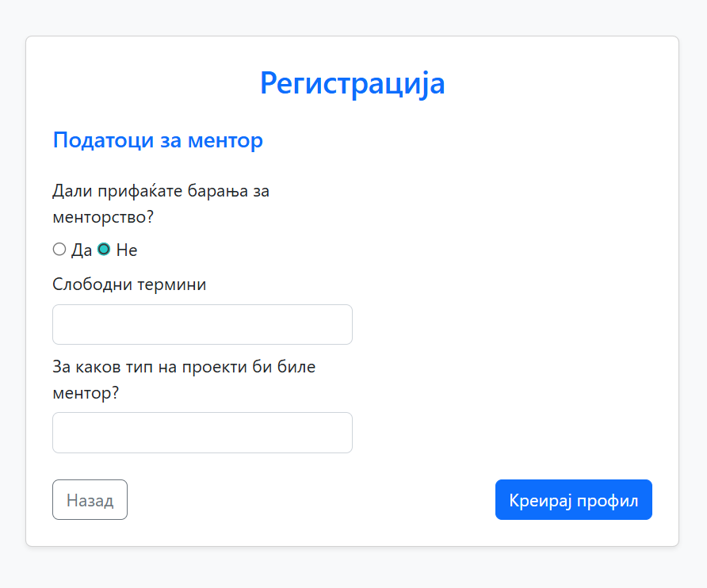Submit the form to create the profile
The width and height of the screenshot is (707, 588).
pyautogui.click(x=573, y=500)
